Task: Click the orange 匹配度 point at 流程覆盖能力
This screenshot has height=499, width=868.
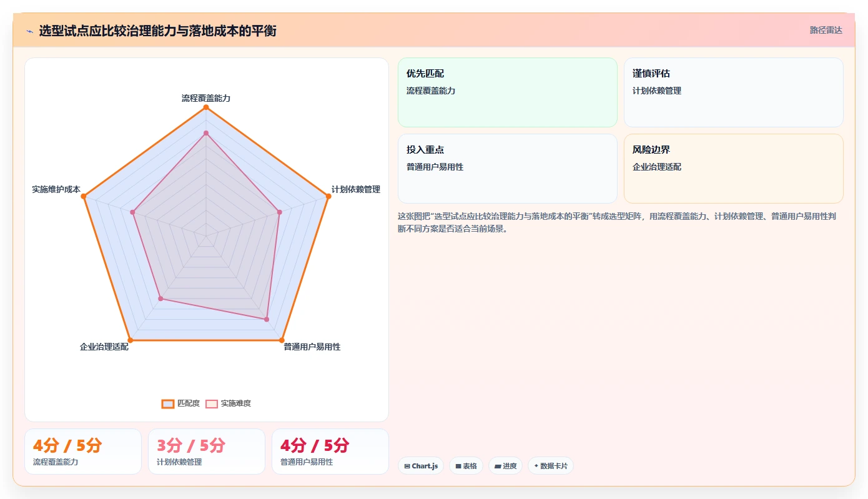Action: pos(206,107)
